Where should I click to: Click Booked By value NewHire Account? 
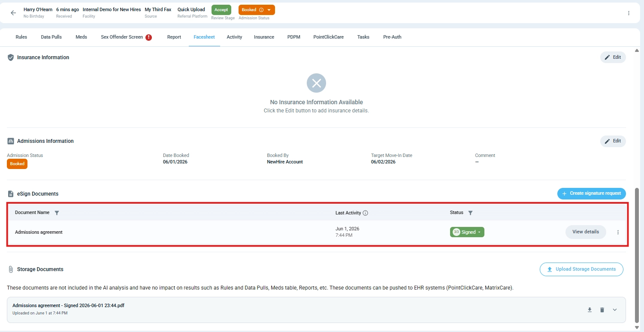click(x=285, y=162)
